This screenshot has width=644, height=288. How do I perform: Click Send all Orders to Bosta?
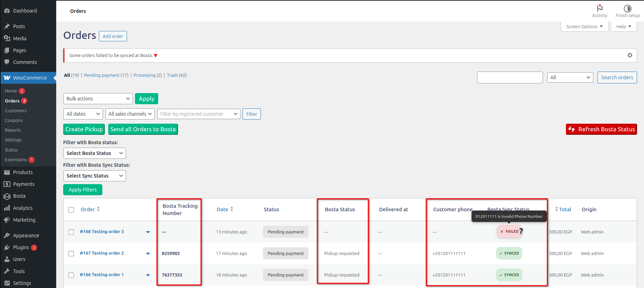143,129
